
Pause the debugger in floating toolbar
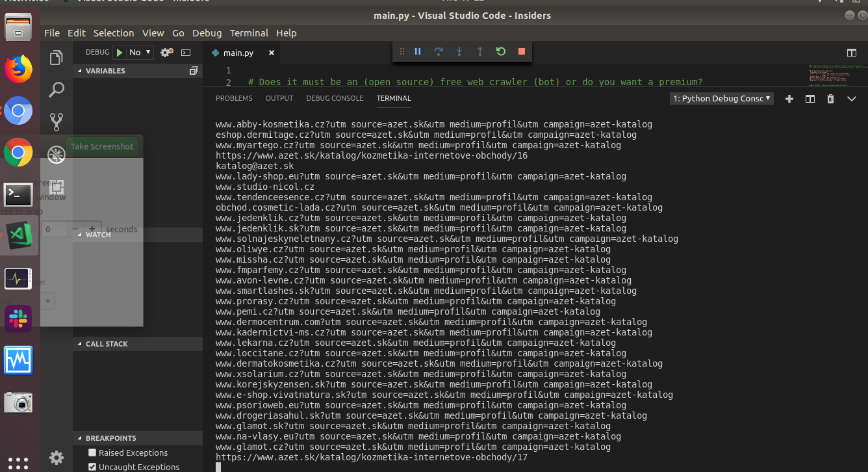[x=418, y=51]
